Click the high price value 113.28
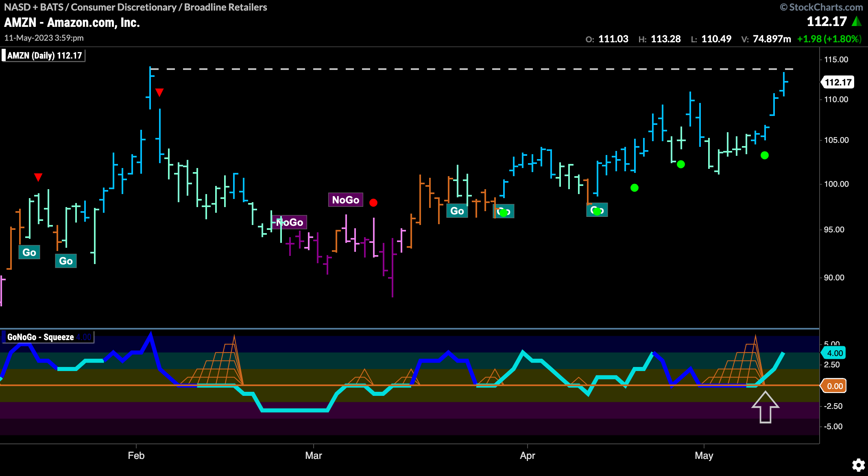 (666, 39)
